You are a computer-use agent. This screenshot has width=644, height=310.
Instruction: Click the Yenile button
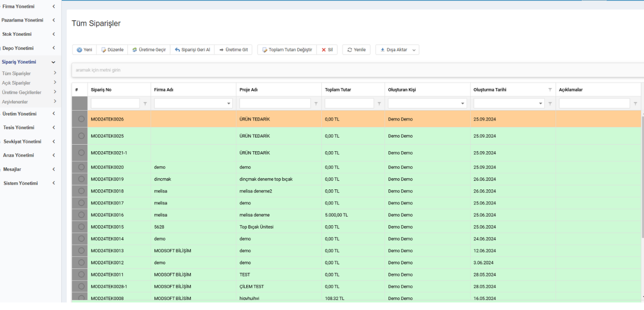(356, 50)
